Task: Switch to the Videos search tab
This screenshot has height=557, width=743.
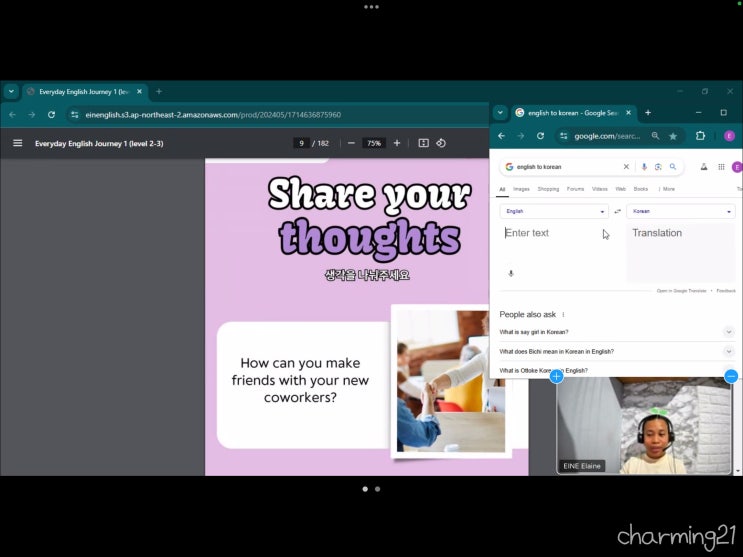Action: [599, 189]
